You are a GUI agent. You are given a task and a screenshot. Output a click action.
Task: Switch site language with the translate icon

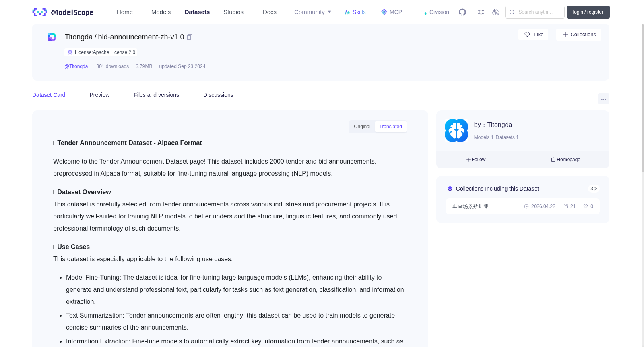click(495, 12)
